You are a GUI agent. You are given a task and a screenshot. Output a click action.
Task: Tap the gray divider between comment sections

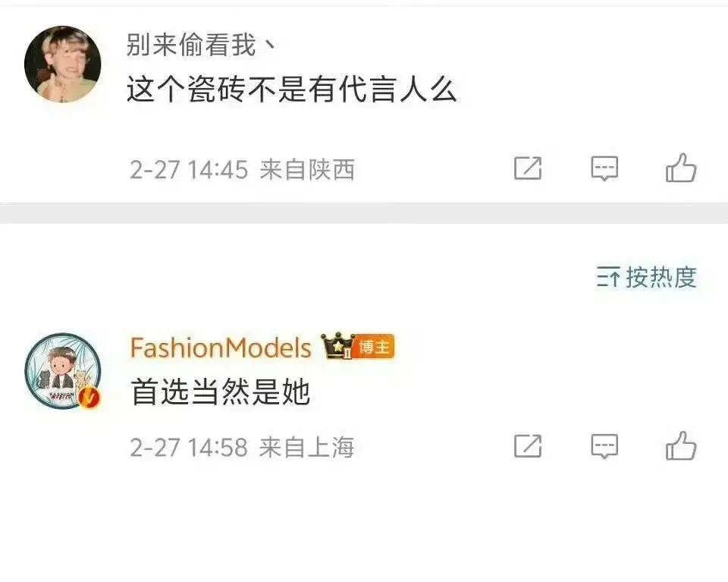point(364,213)
